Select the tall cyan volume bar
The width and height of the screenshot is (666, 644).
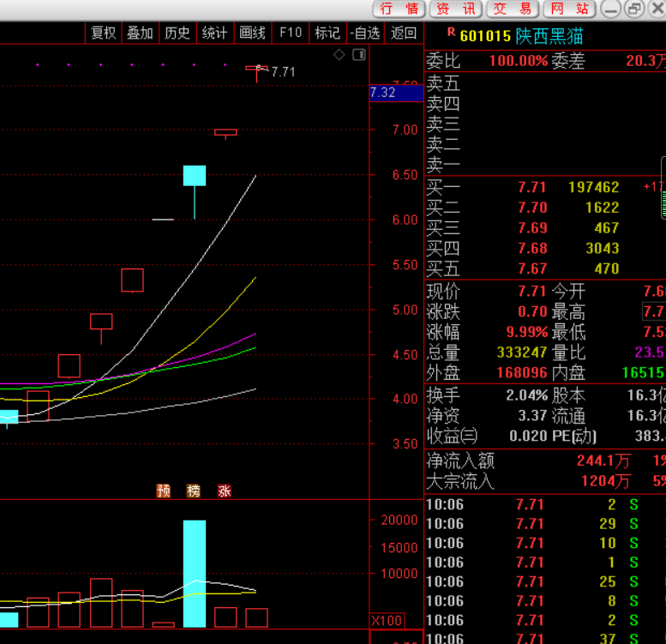click(195, 573)
